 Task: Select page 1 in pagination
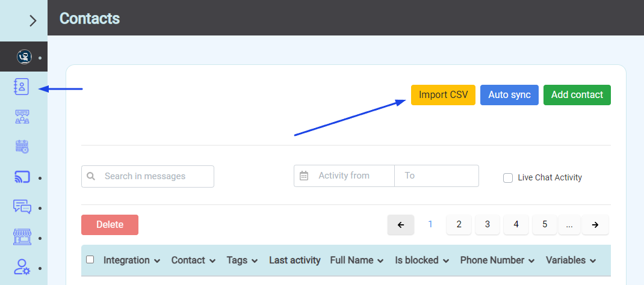click(430, 224)
